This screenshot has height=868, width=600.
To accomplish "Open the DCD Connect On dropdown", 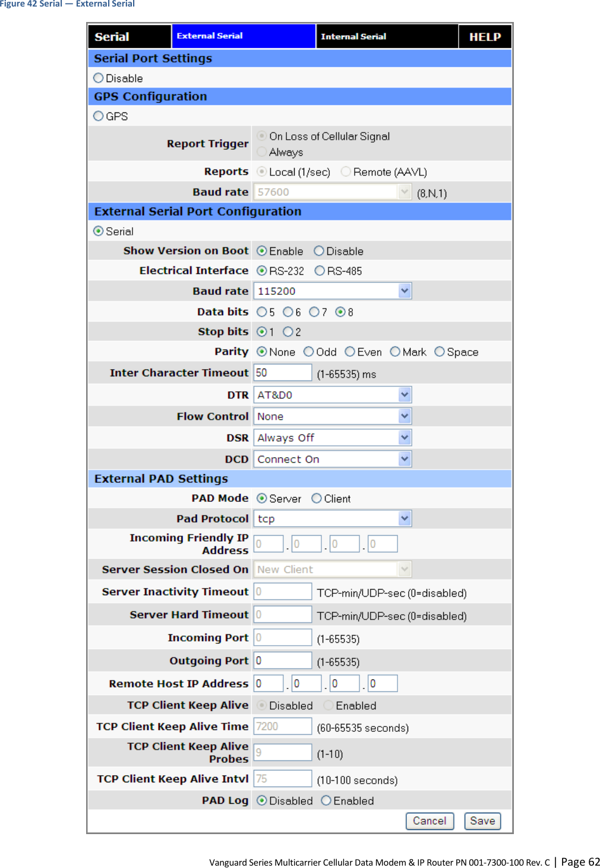I will point(333,459).
